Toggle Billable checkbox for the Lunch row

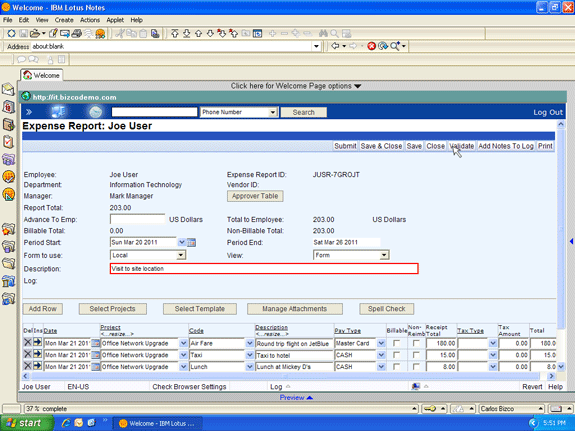click(396, 367)
